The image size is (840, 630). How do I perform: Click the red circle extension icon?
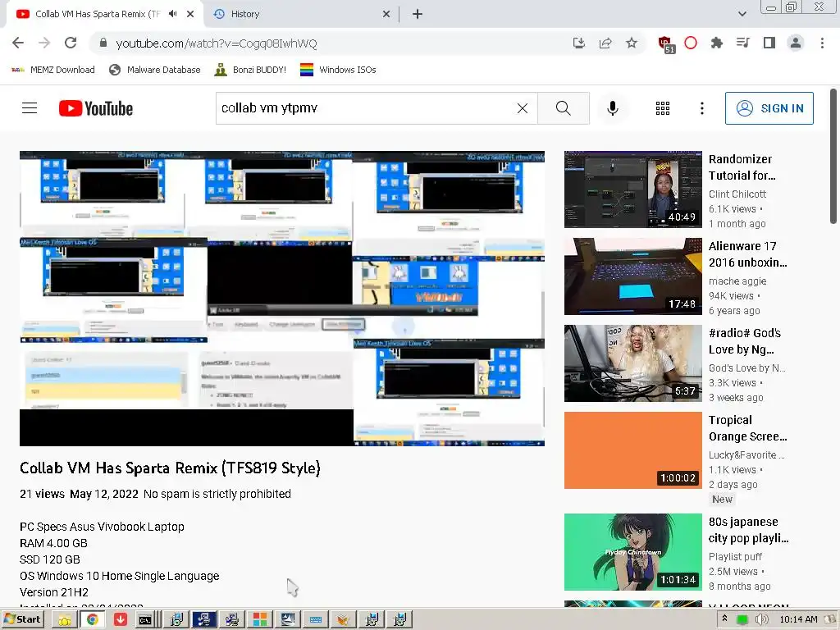(x=691, y=43)
